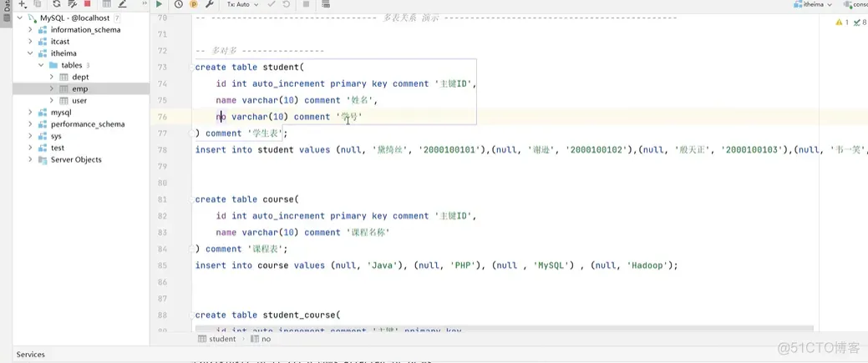
Task: Click 'create table student(' on line 73
Action: point(250,68)
